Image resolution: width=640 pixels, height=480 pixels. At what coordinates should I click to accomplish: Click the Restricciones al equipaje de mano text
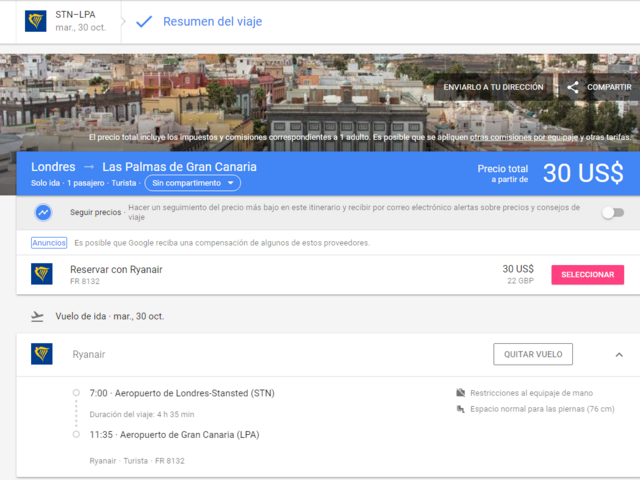click(531, 393)
